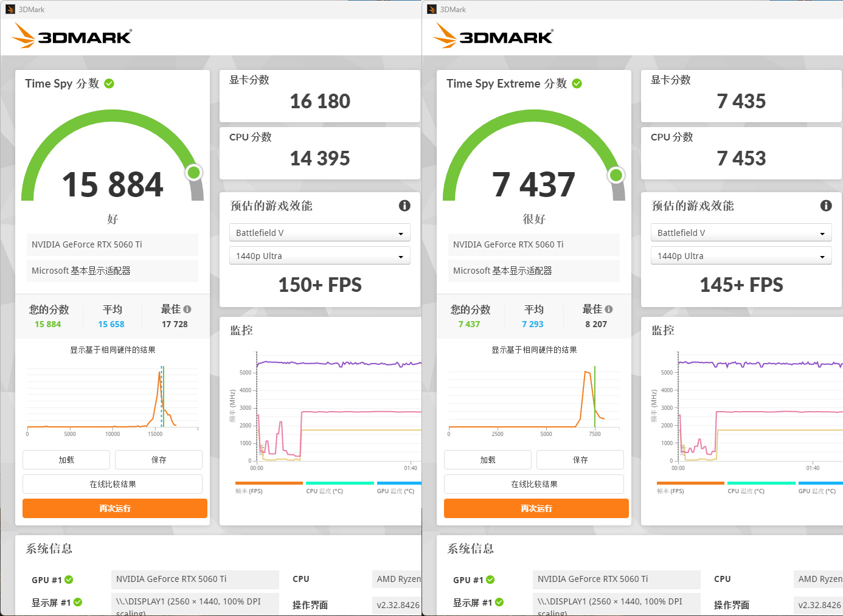Click 加载 in the standard Time Spy window

coord(66,460)
